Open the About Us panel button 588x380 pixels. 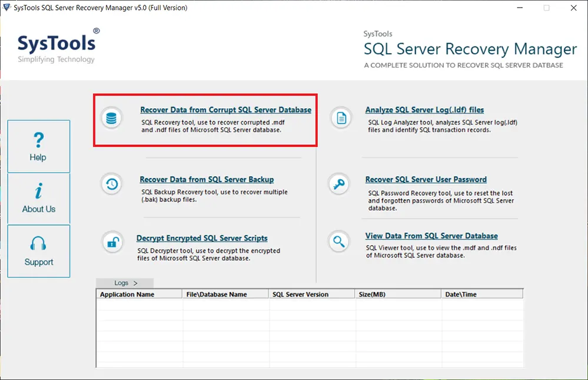click(39, 199)
